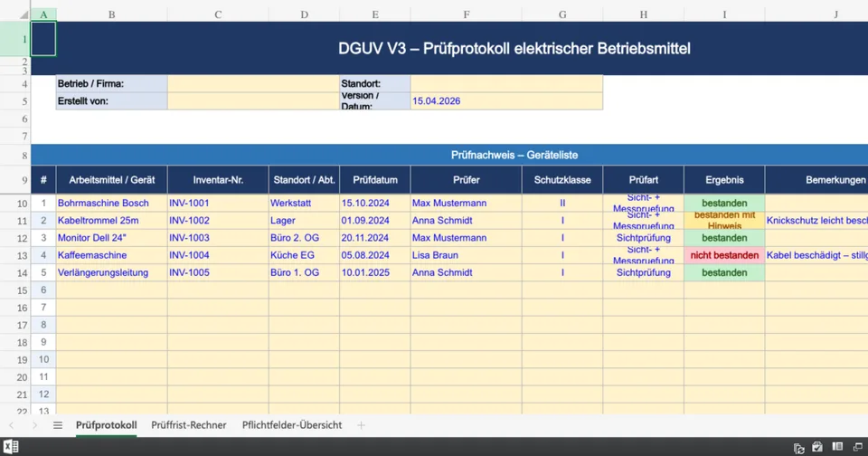Click the 'Monitor Dell 24"' cell
868x456 pixels.
click(x=112, y=238)
